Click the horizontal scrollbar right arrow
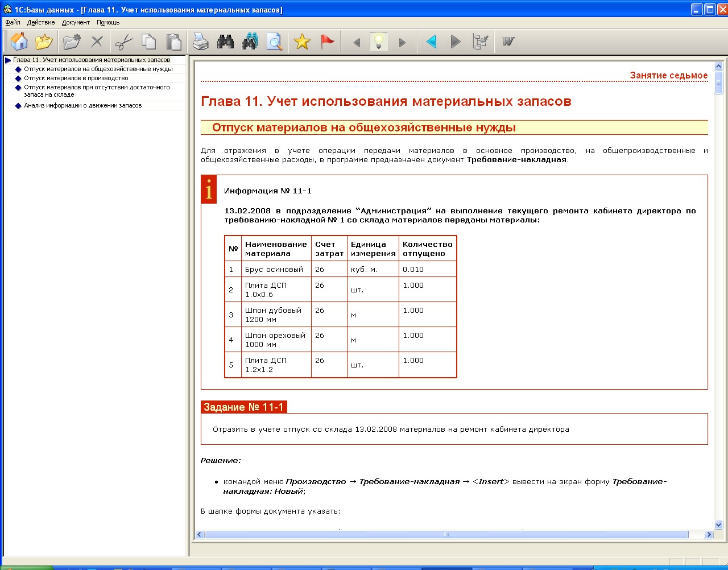 click(x=709, y=535)
